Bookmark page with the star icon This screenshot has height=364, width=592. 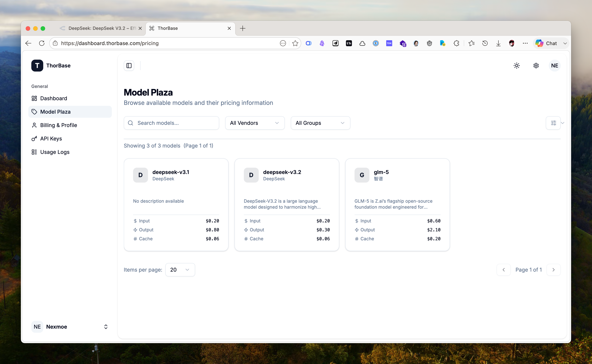pyautogui.click(x=295, y=43)
